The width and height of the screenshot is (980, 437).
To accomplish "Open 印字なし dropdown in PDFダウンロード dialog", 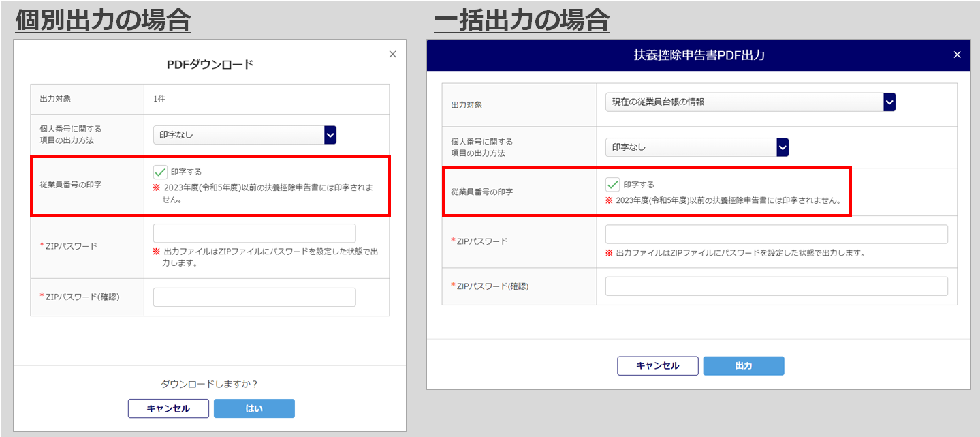I will click(244, 135).
